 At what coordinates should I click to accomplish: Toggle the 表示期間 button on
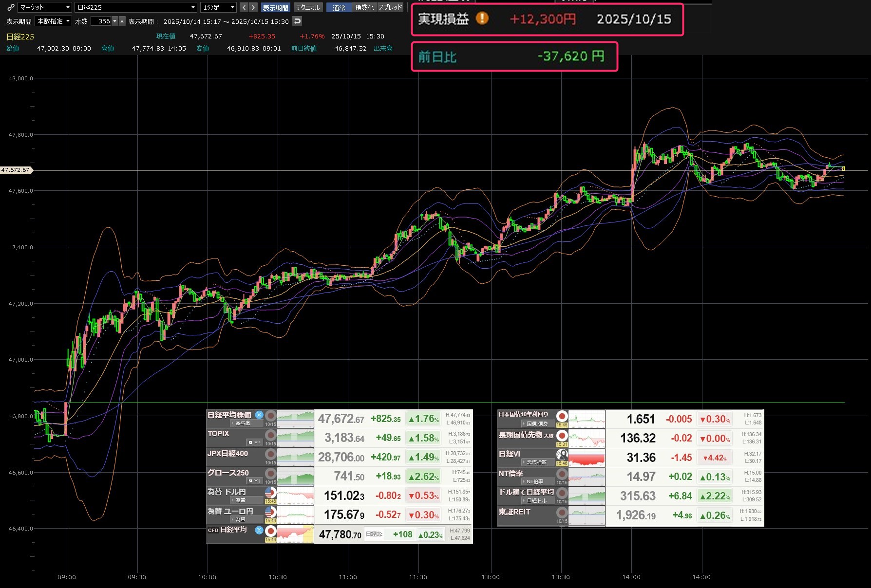[x=275, y=7]
